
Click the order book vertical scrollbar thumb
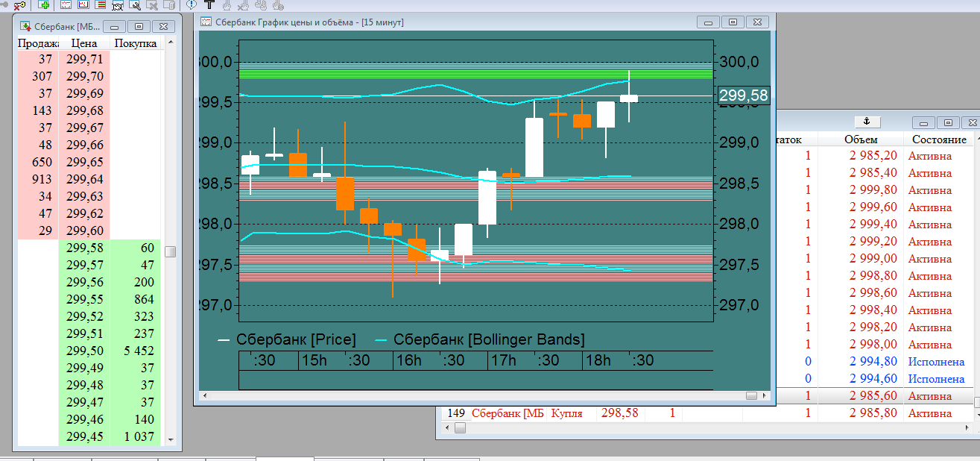[170, 251]
